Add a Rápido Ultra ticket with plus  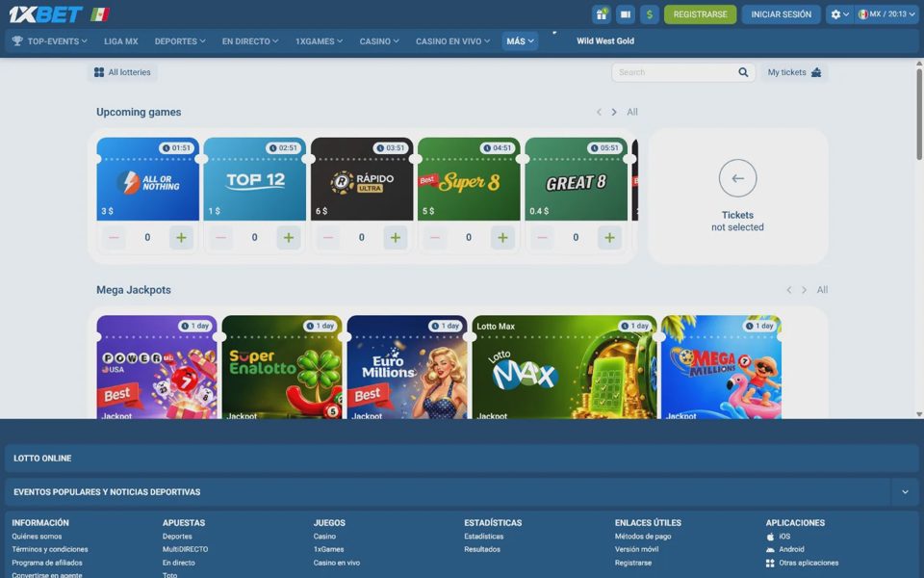pos(396,238)
